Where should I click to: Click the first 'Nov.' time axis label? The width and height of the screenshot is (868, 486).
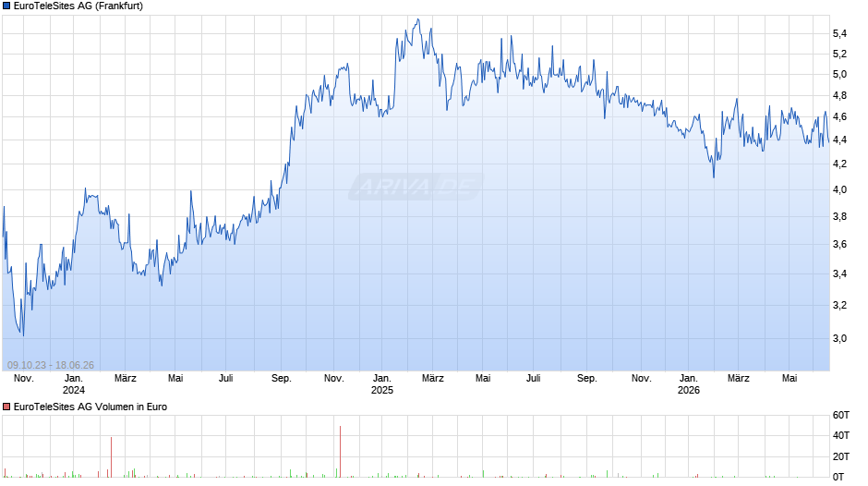[24, 379]
